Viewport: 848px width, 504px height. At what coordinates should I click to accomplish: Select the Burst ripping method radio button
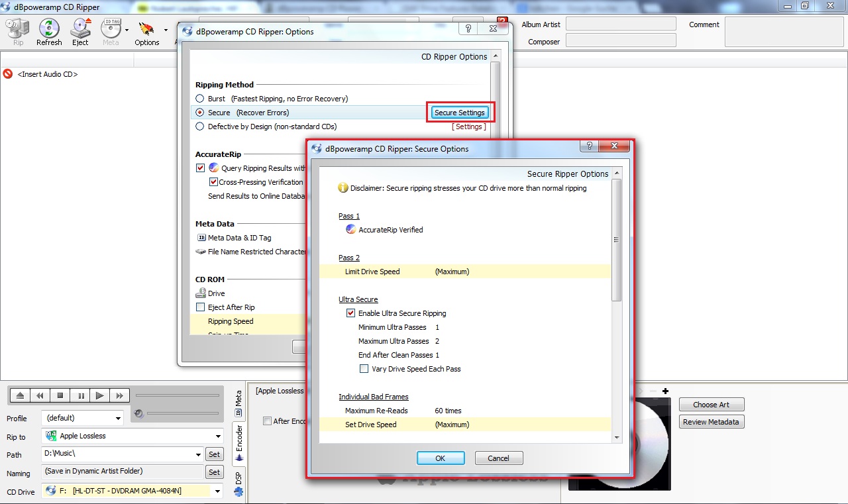pyautogui.click(x=200, y=99)
